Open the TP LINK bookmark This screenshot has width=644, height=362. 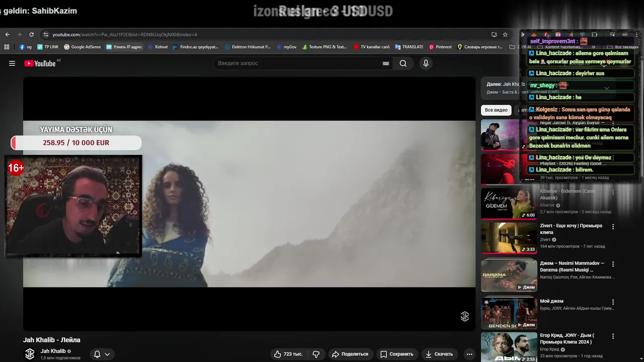click(48, 47)
